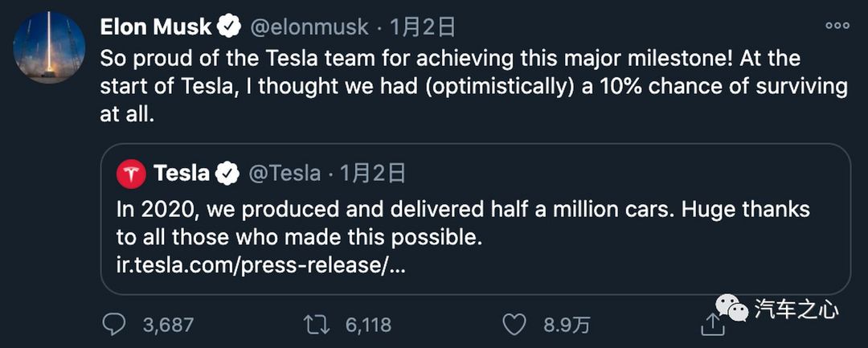Image resolution: width=868 pixels, height=348 pixels.
Task: Like the tweet with the heart icon
Action: tap(514, 325)
